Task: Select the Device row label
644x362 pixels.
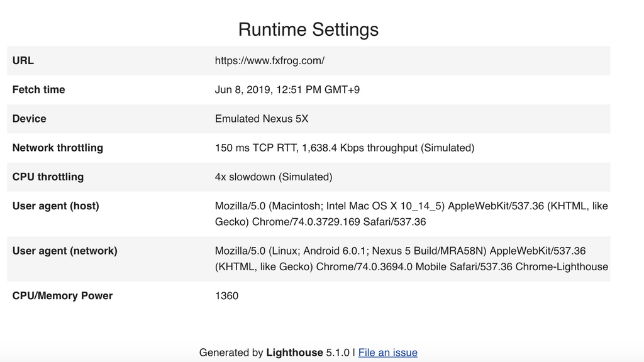Action: (29, 119)
